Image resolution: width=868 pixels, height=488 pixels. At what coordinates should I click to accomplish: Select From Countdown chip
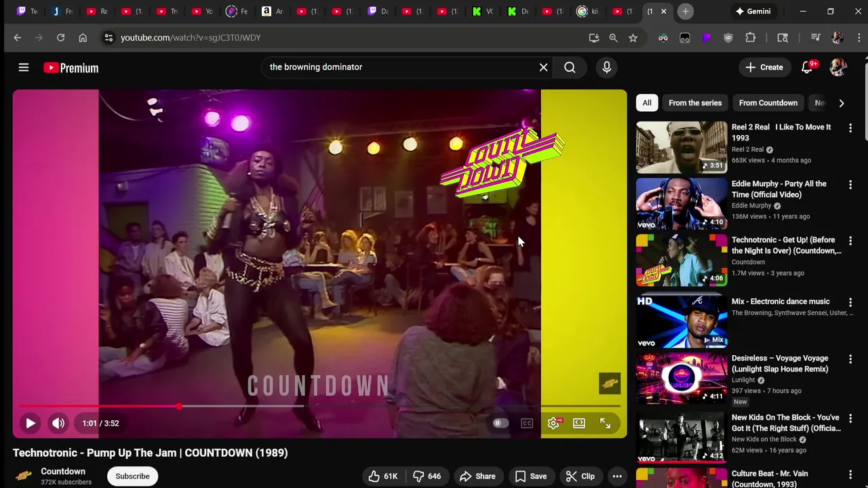(768, 103)
